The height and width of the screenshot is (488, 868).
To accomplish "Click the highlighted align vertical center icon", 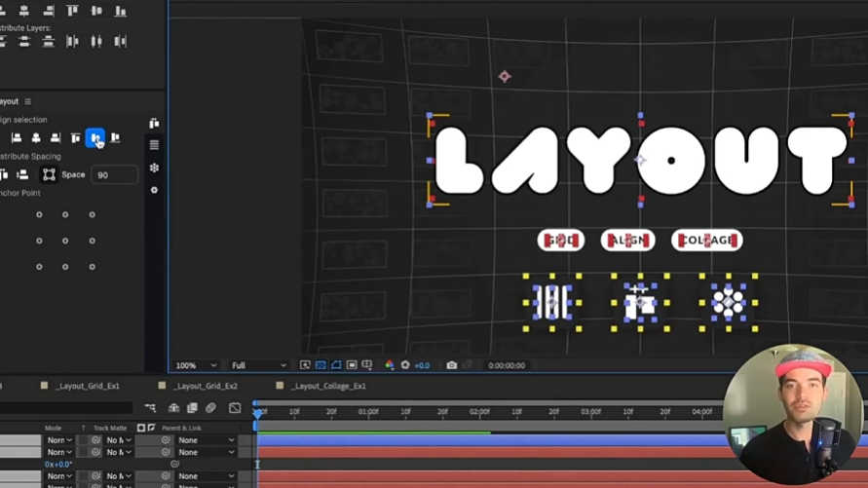I will pyautogui.click(x=94, y=138).
